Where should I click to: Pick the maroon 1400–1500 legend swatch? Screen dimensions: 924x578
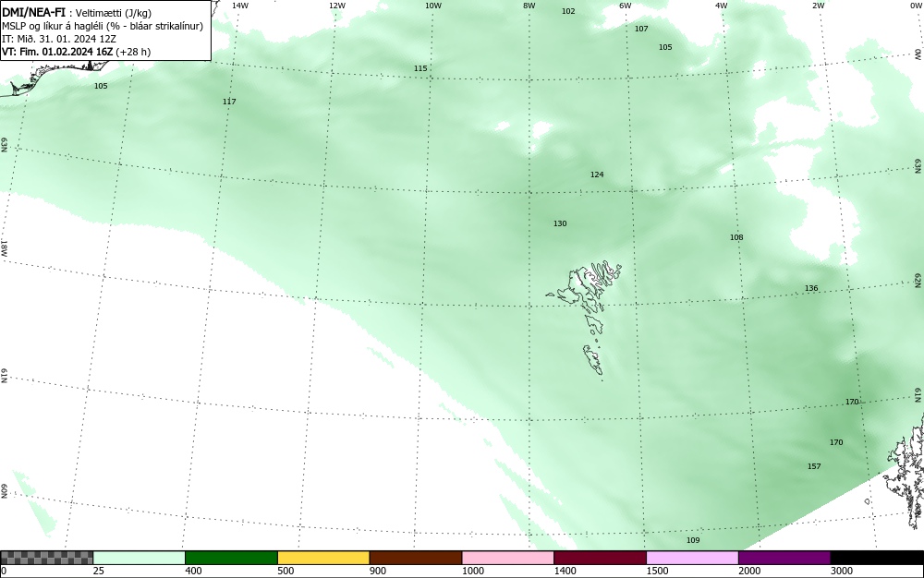600,558
